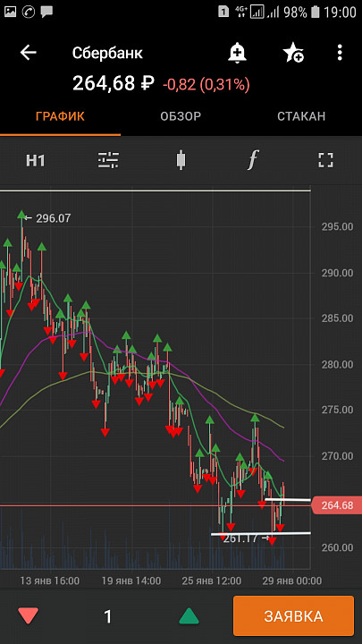
Task: Tap the ЗАЯВКА order button
Action: point(293,616)
